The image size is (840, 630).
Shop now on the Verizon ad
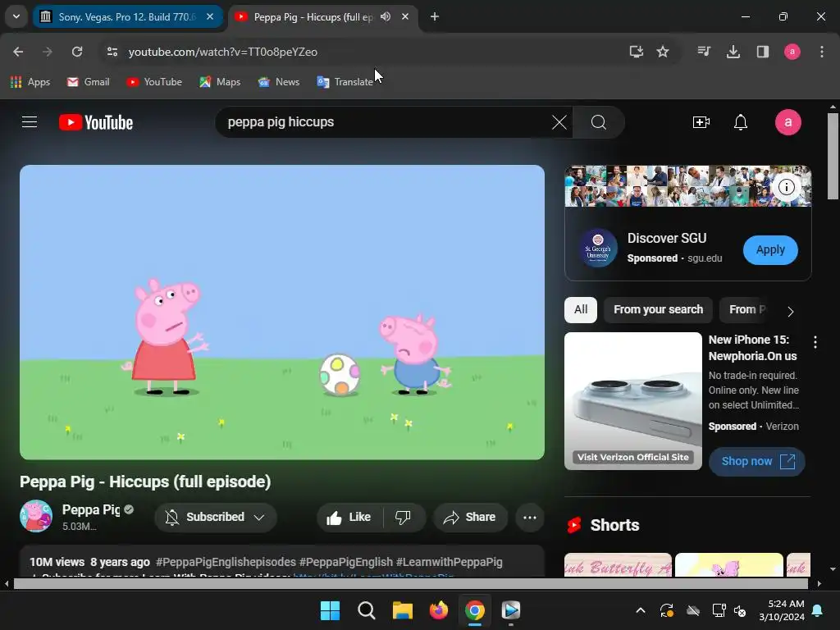[757, 461]
